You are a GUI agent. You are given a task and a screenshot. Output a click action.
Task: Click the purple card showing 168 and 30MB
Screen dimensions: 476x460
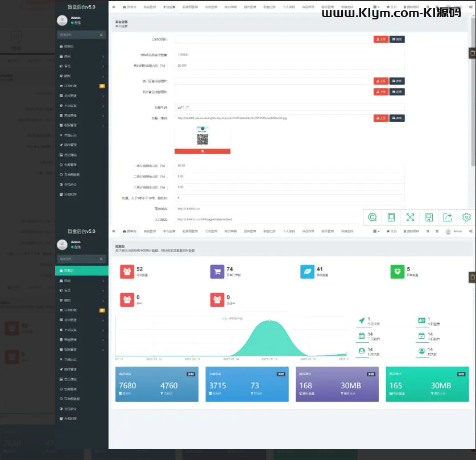337,384
